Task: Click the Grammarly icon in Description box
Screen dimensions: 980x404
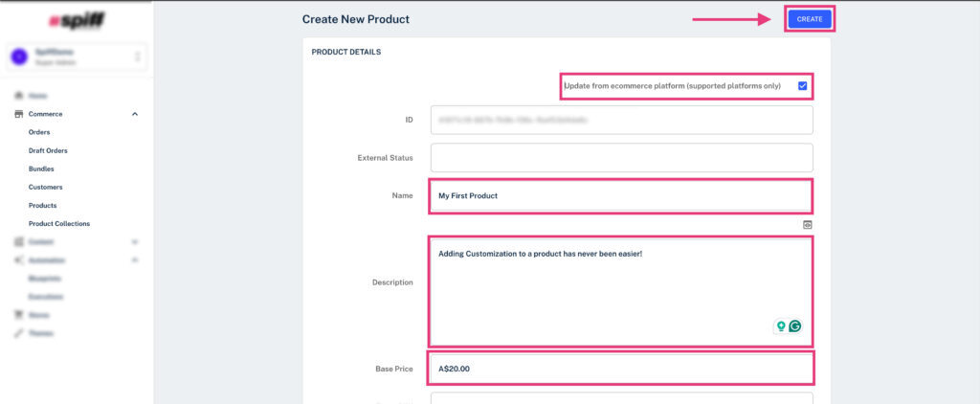Action: click(x=795, y=325)
